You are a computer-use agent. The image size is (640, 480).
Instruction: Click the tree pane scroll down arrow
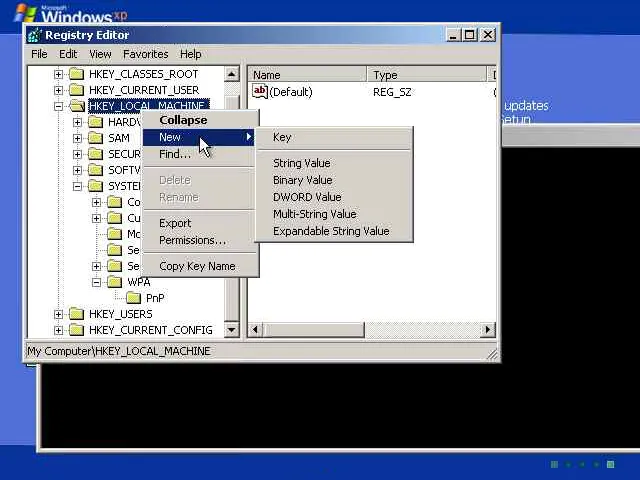point(231,329)
